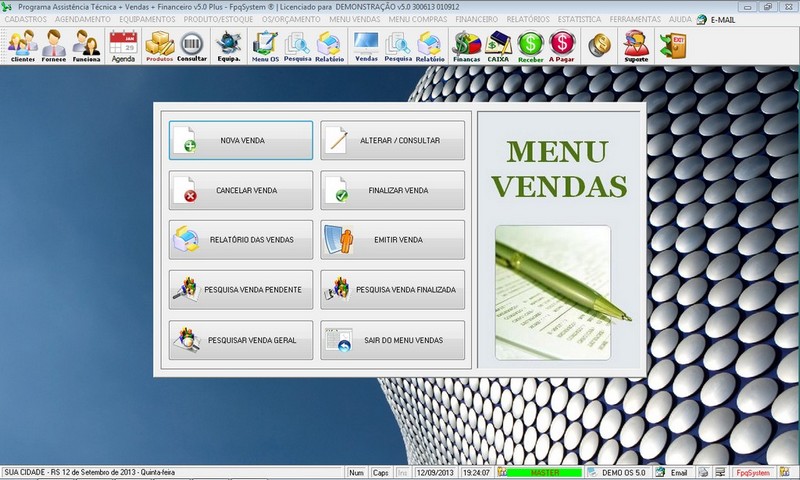
Task: Open the Produtos boxes icon
Action: pos(160,46)
